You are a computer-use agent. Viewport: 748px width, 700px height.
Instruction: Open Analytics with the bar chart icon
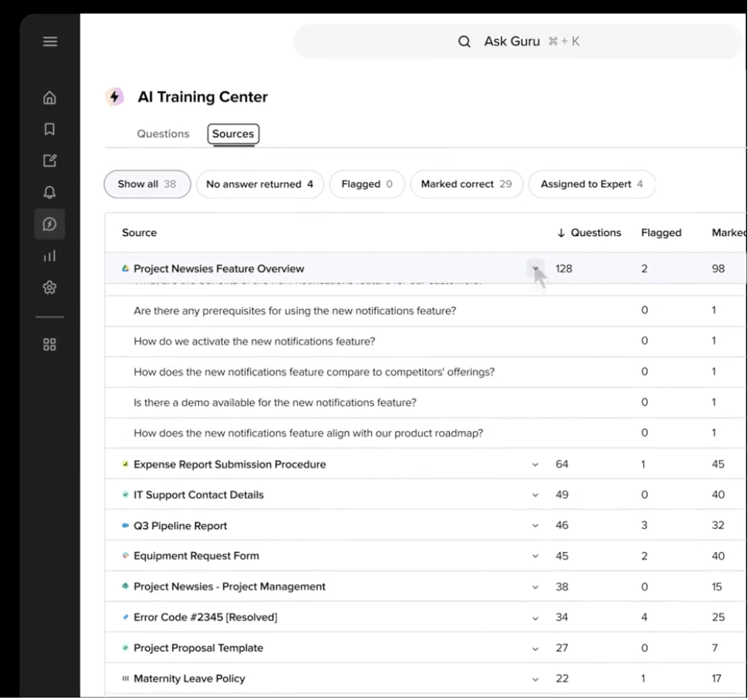point(49,255)
